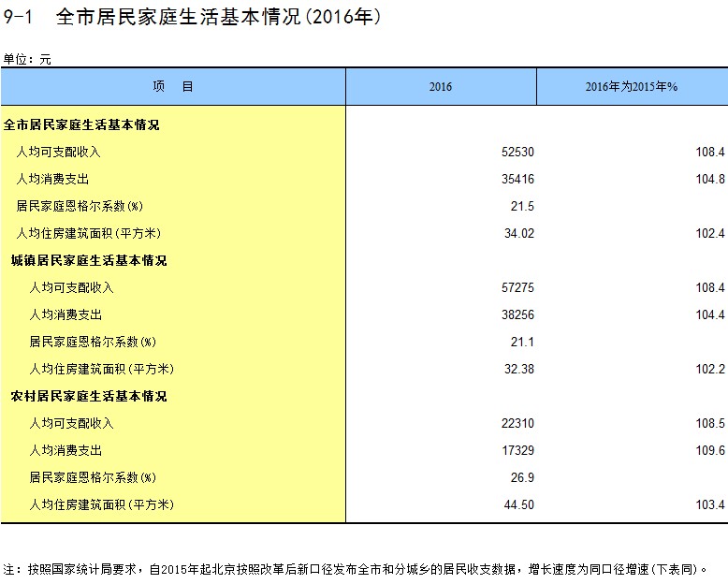This screenshot has width=728, height=584.
Task: Click the percentage 102.2
Action: click(710, 369)
